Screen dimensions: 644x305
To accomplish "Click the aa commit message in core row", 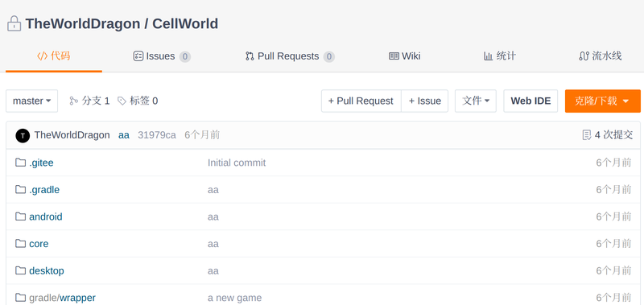I will 213,243.
